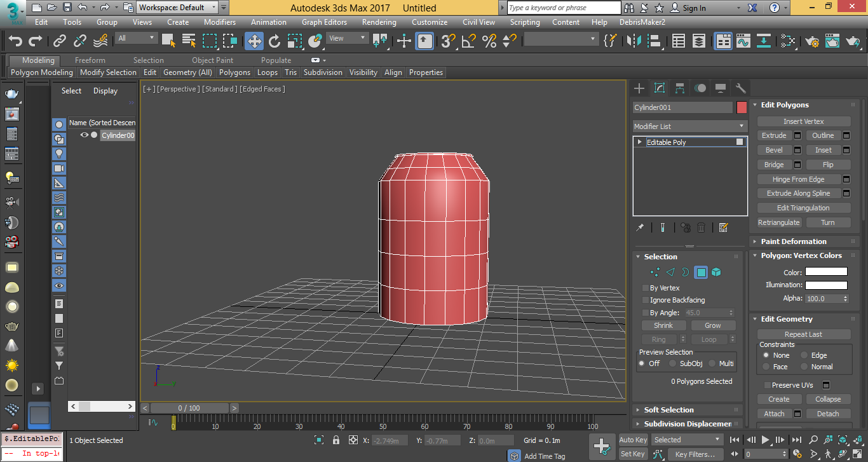Activate the Select and Rotate tool
868x462 pixels.
pos(275,41)
